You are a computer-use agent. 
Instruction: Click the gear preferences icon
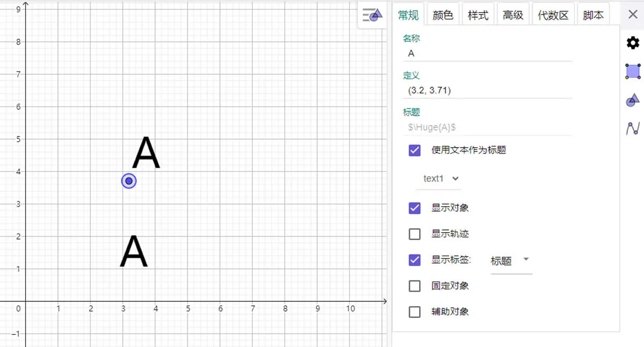pos(633,43)
